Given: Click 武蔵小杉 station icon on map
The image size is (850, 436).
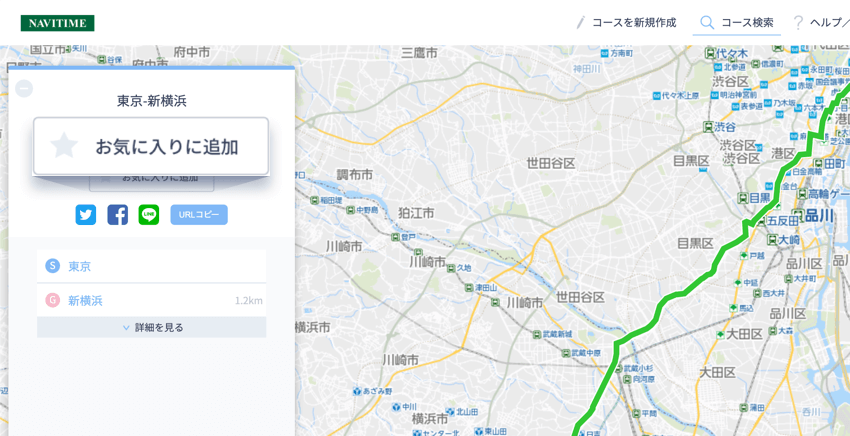Looking at the screenshot, I should pos(617,368).
